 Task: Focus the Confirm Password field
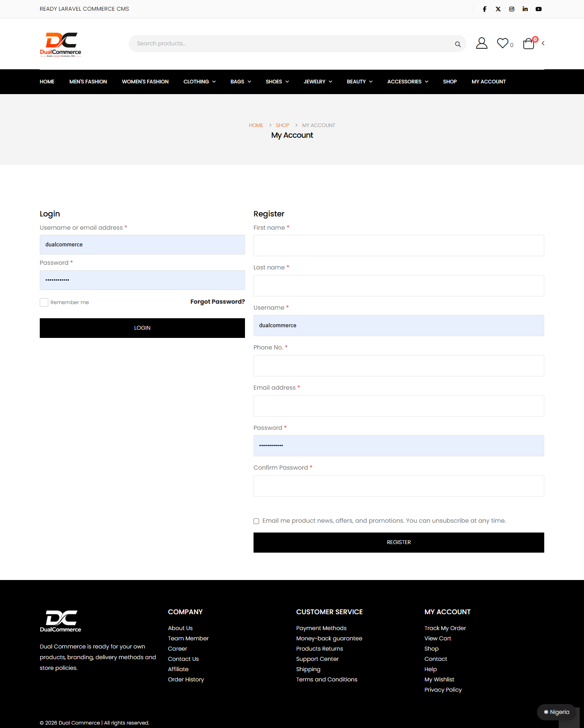point(399,486)
